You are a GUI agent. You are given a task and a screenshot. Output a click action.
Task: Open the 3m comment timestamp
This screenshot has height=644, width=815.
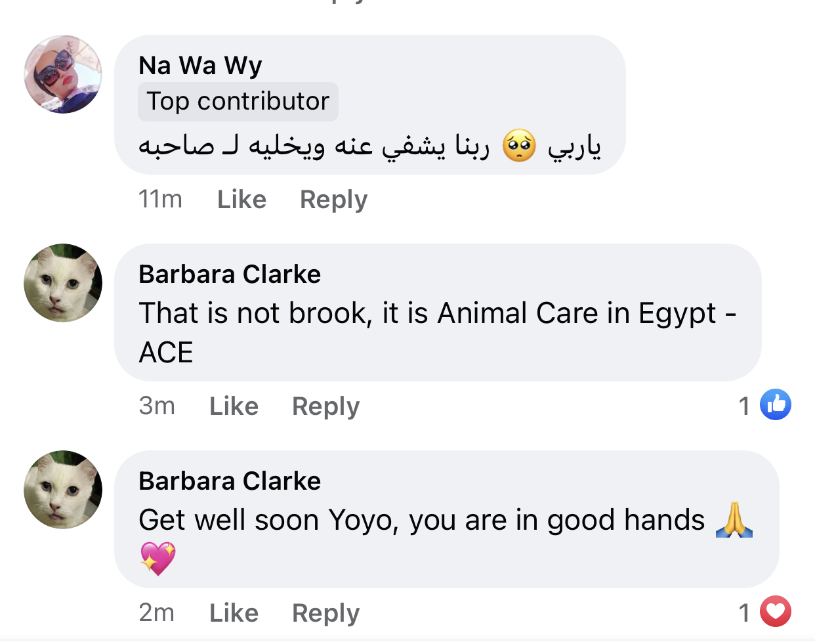(157, 406)
